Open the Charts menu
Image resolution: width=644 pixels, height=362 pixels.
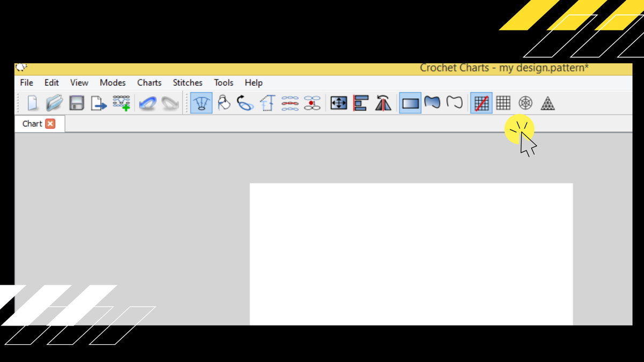(149, 83)
